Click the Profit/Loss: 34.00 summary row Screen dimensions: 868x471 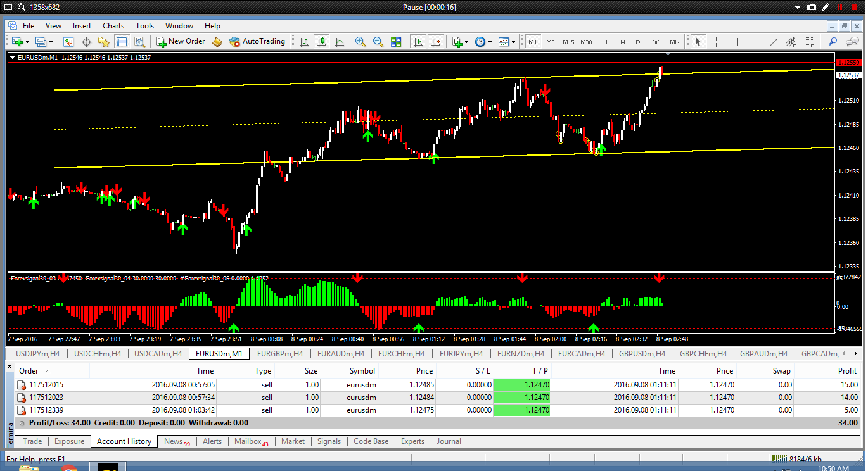click(x=437, y=423)
